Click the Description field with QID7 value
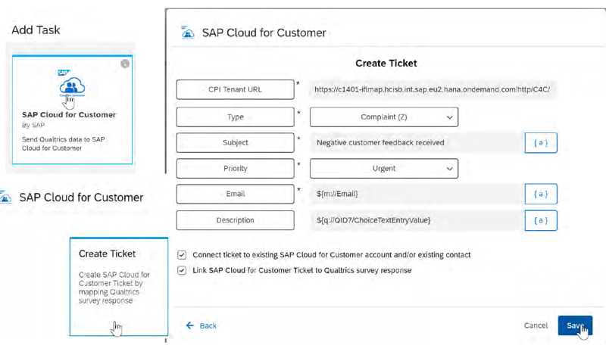Screen dimensions: 606x364 pos(415,220)
